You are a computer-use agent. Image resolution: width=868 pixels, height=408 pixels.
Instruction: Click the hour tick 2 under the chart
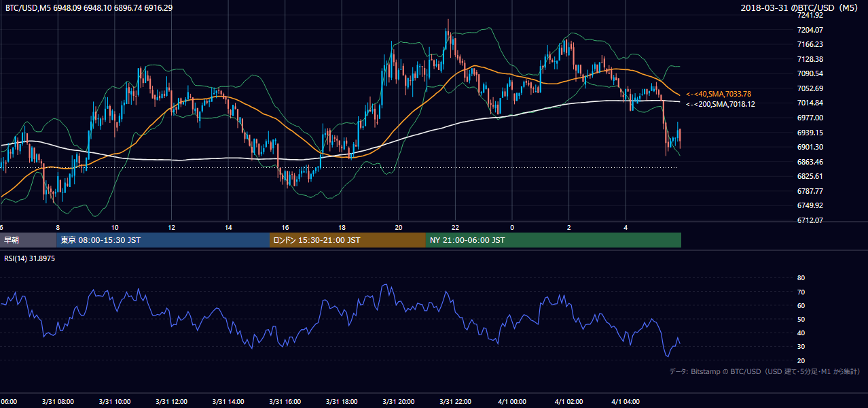click(569, 227)
